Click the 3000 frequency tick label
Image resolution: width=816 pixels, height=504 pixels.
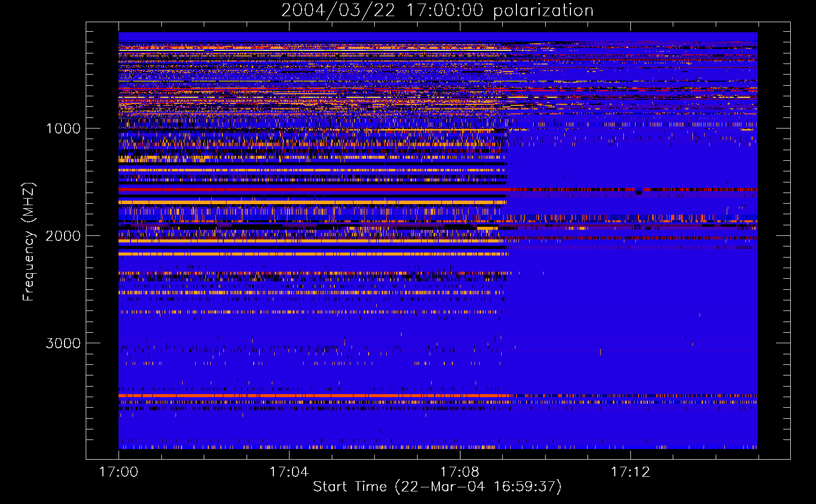tap(63, 343)
